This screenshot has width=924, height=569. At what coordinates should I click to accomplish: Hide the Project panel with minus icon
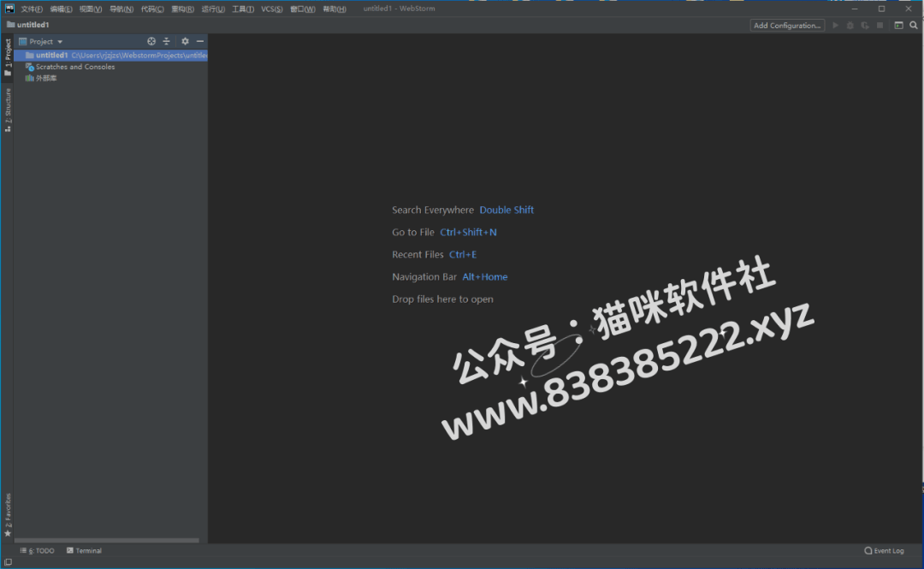[200, 41]
